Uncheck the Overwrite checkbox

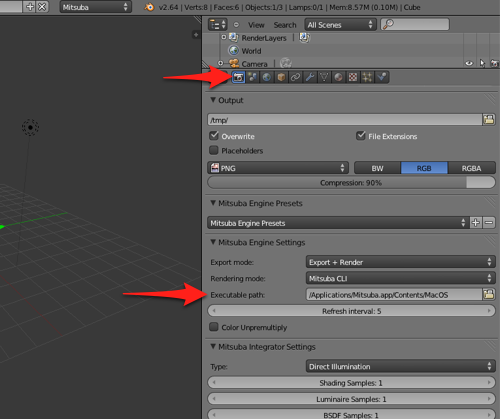[x=214, y=136]
